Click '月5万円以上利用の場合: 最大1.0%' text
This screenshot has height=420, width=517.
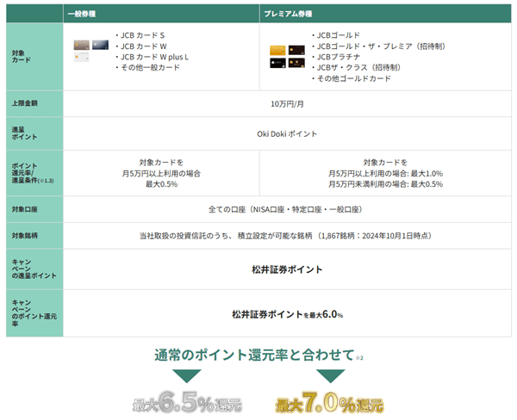coord(385,174)
